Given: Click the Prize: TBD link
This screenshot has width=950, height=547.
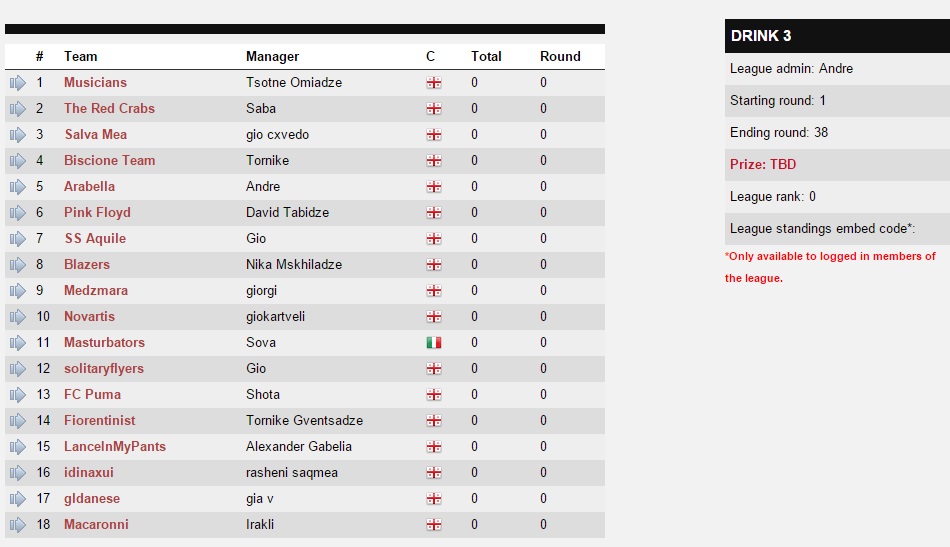Looking at the screenshot, I should (763, 164).
